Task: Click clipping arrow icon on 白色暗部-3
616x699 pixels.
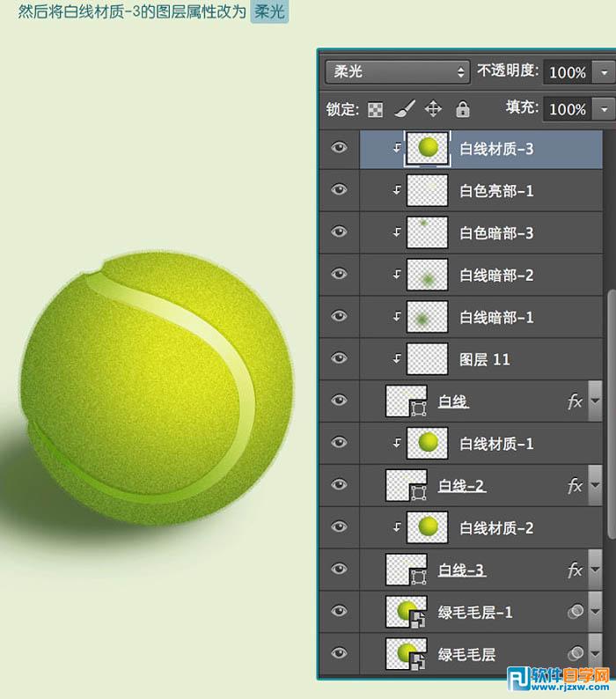Action: click(397, 232)
